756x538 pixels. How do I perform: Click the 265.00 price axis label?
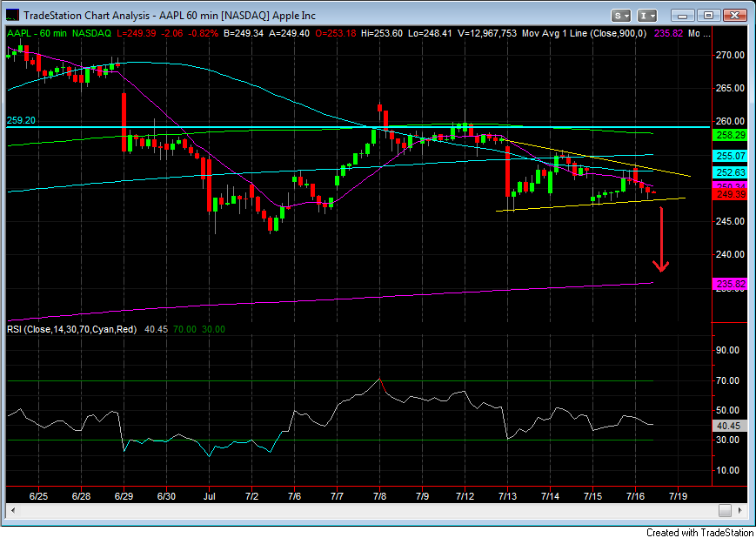click(x=731, y=88)
